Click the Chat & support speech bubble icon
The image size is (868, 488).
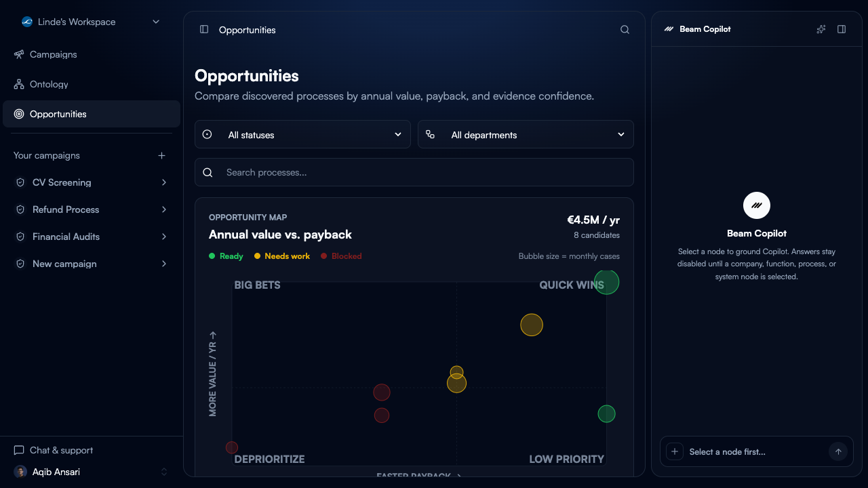(19, 450)
